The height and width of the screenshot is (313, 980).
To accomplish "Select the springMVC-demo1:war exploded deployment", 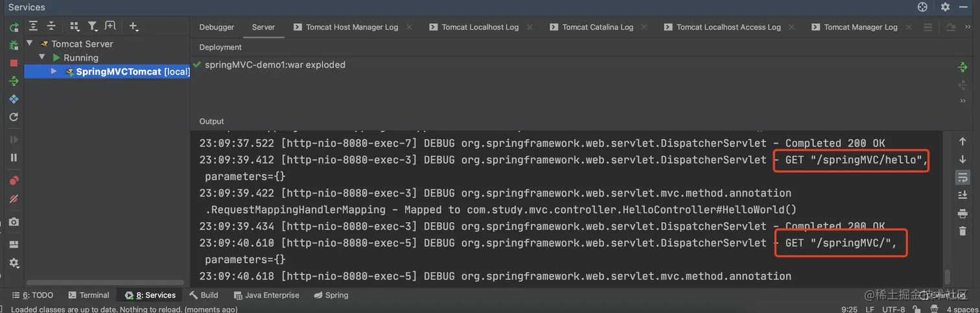I will tap(275, 65).
